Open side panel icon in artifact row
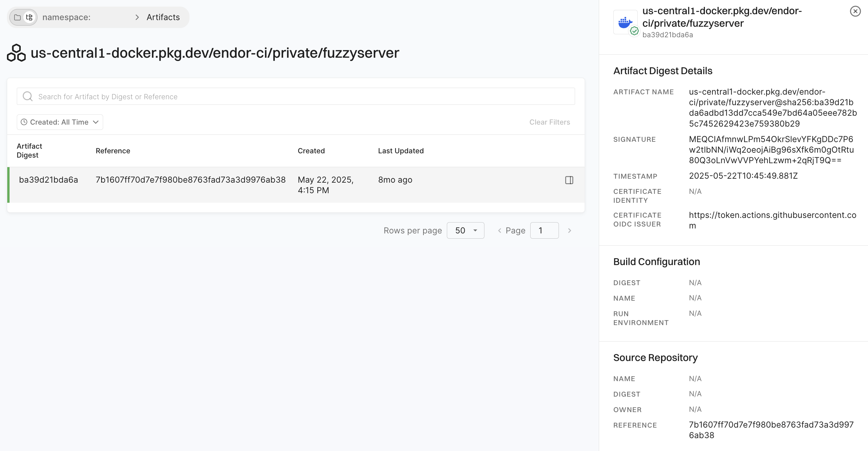 point(569,180)
